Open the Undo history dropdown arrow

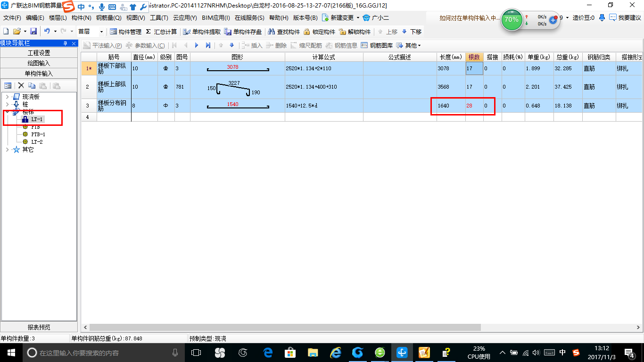[x=55, y=32]
